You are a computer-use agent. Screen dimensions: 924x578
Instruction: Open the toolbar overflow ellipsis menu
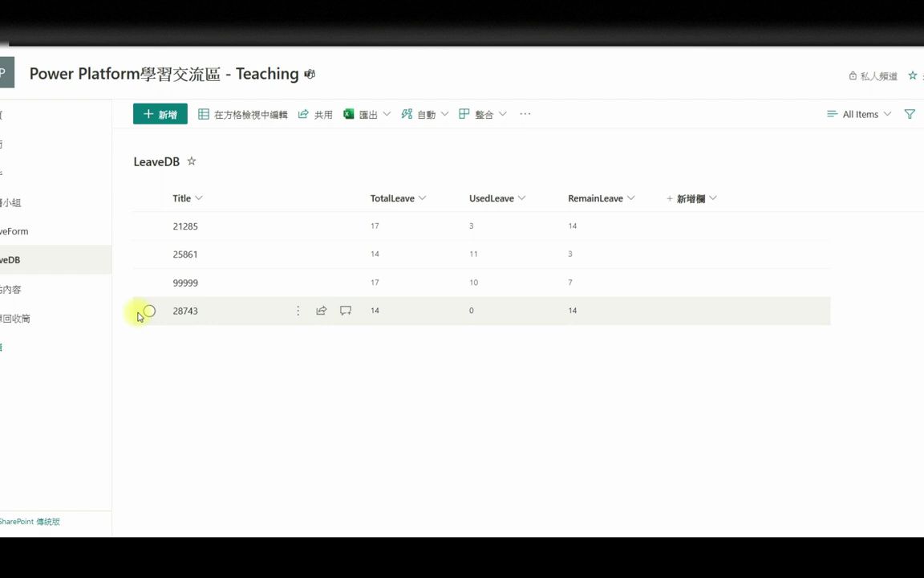coord(525,114)
